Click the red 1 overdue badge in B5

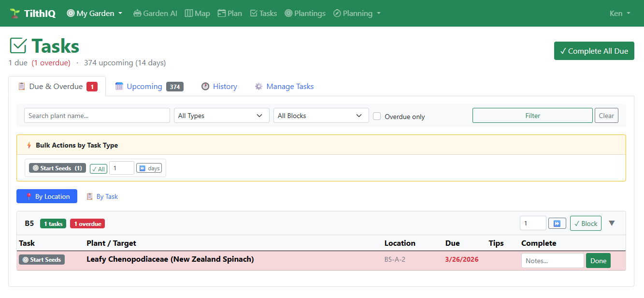(x=87, y=223)
